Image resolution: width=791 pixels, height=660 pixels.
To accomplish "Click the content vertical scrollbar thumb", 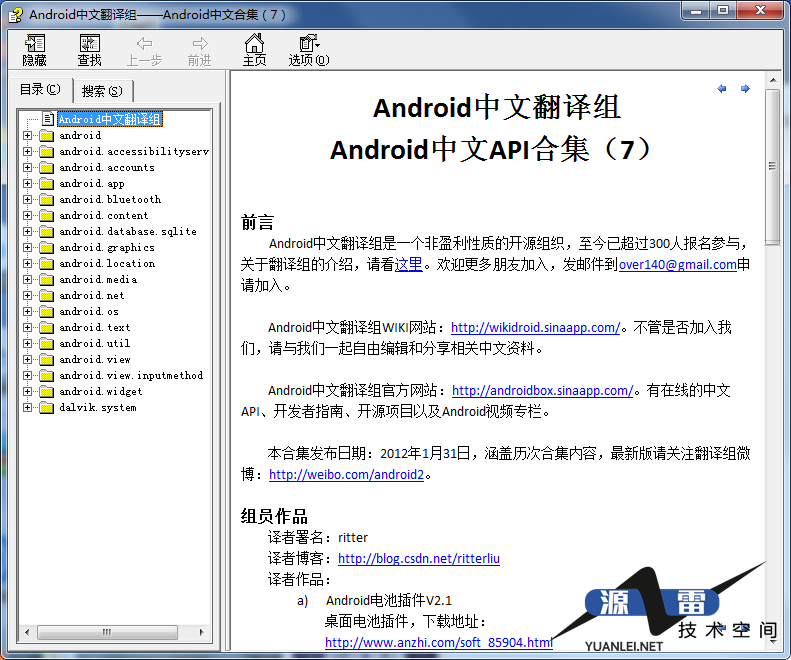I will coord(772,167).
